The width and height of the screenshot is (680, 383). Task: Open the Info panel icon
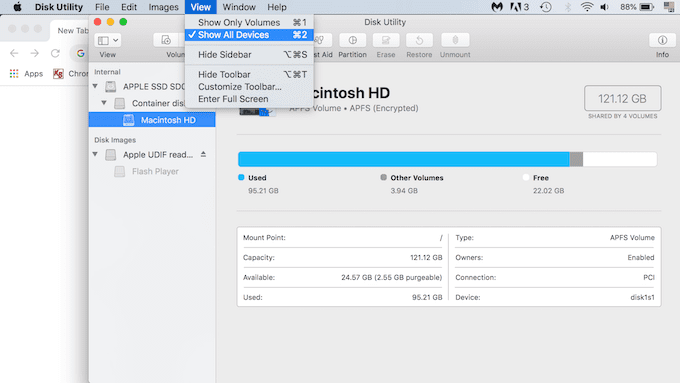point(662,40)
